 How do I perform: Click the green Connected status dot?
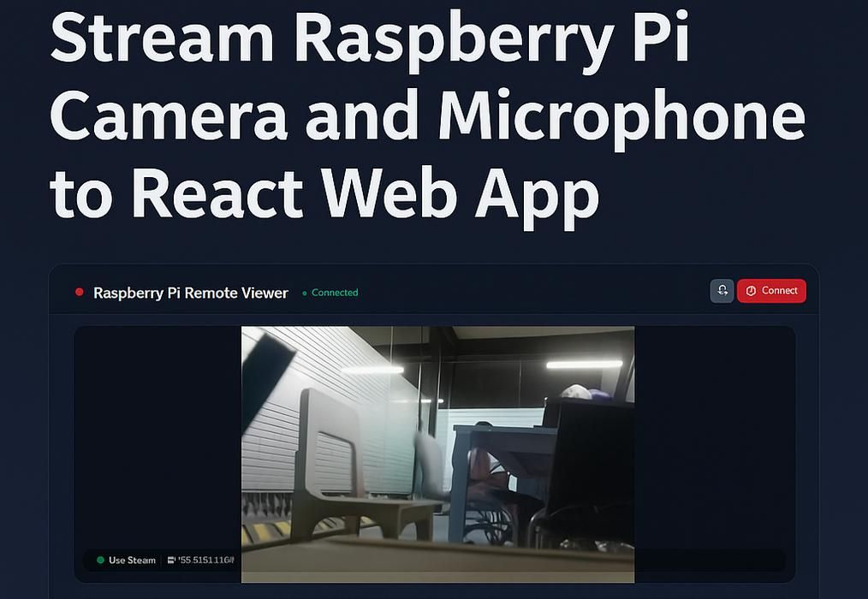tap(304, 293)
